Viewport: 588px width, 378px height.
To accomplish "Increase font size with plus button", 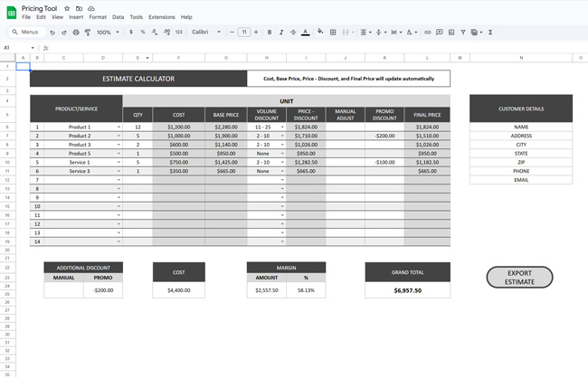I will [x=256, y=33].
